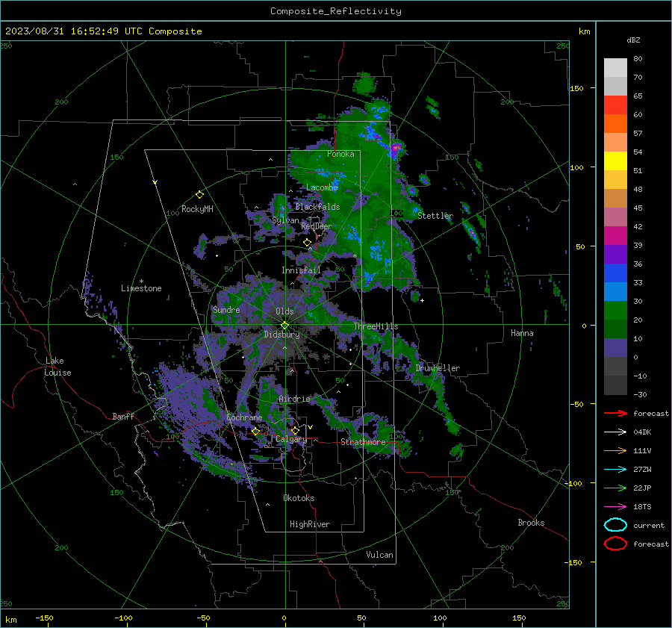Image resolution: width=672 pixels, height=628 pixels.
Task: Click the Okotoks city label
Action: [299, 498]
